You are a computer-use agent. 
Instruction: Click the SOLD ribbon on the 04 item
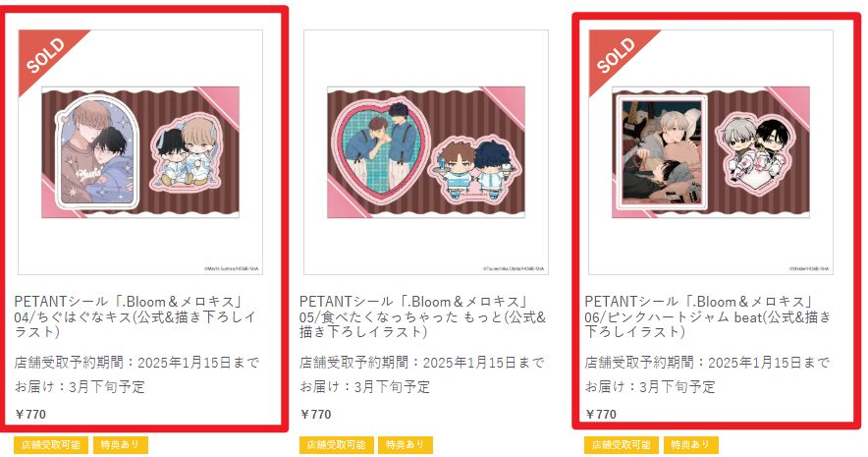45,55
